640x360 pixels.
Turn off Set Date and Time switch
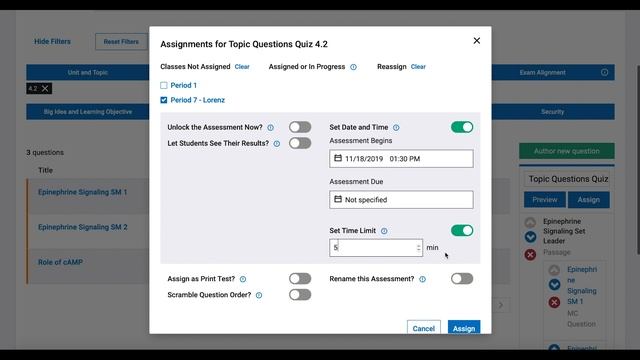coord(462,127)
